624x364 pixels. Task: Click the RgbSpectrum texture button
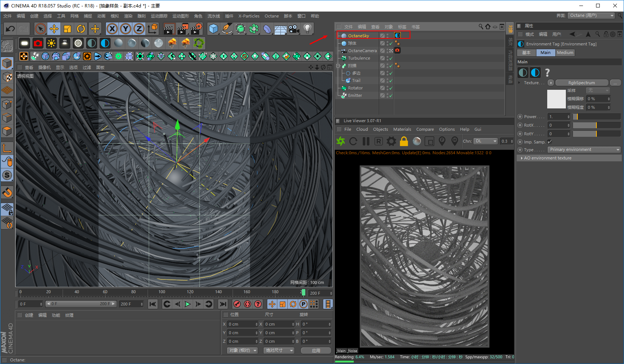coord(581,83)
